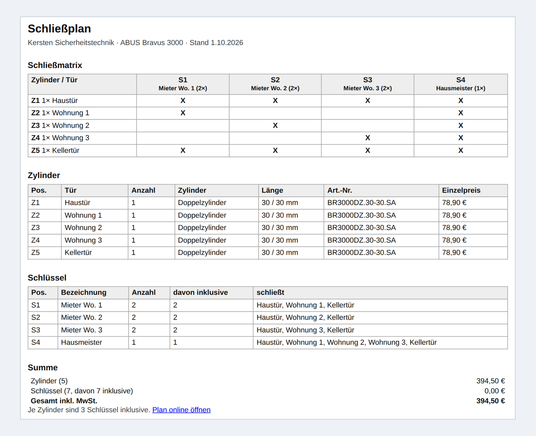Click the 'Summe' section heading

pyautogui.click(x=43, y=368)
